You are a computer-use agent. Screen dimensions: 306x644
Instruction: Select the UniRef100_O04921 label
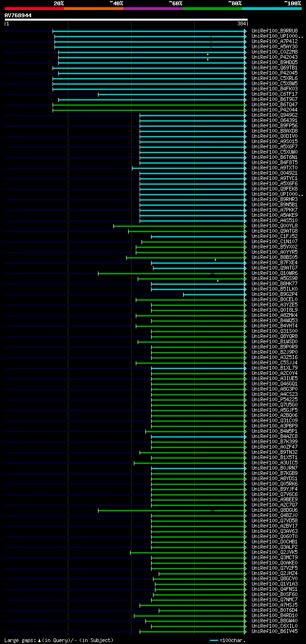coord(274,173)
